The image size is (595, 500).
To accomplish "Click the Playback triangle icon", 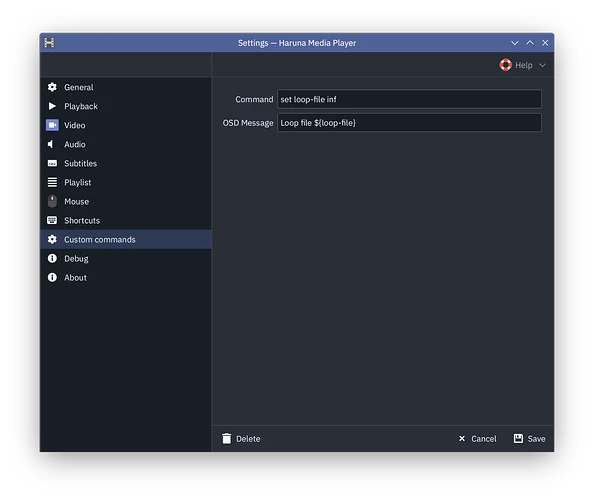I will pyautogui.click(x=52, y=106).
